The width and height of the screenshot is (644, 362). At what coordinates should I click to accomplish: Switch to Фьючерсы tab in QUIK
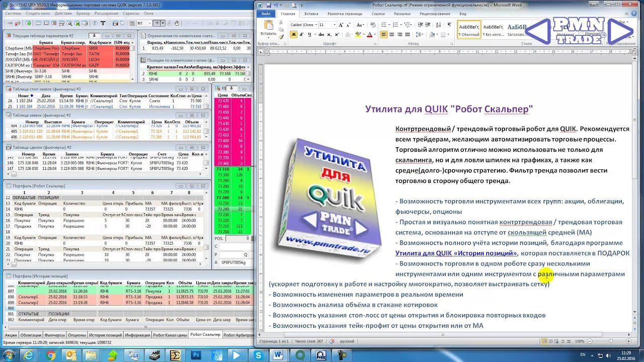(x=54, y=335)
